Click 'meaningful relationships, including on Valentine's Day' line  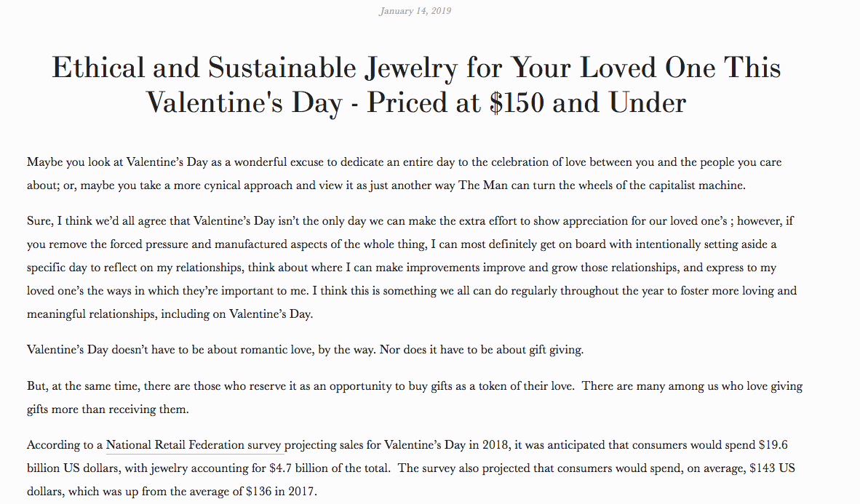(x=170, y=314)
